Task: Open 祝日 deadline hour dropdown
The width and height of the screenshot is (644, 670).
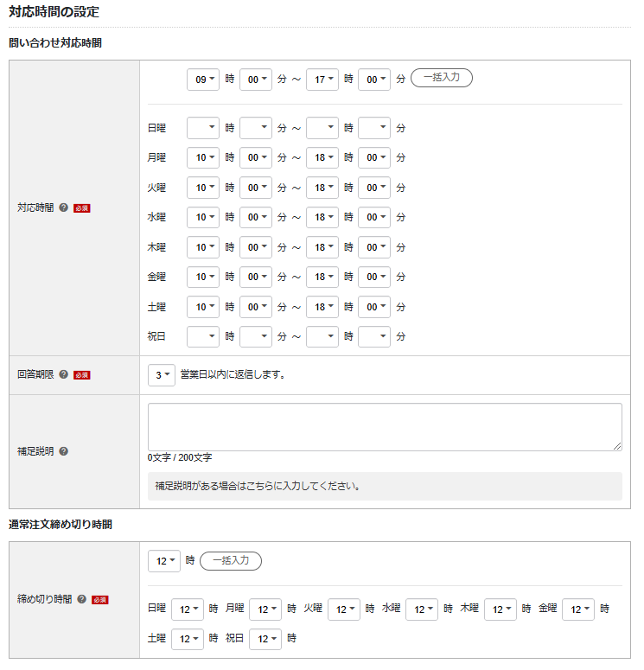Action: (265, 639)
